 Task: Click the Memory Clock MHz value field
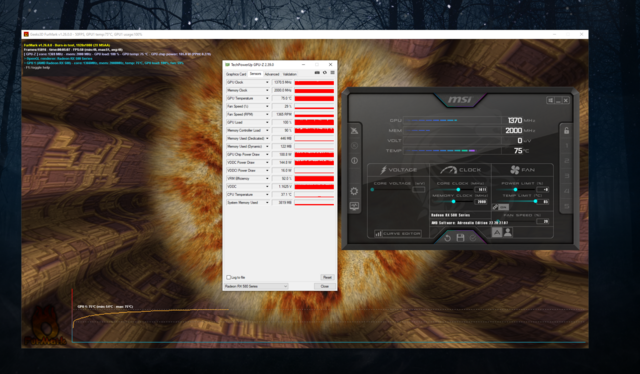click(481, 201)
